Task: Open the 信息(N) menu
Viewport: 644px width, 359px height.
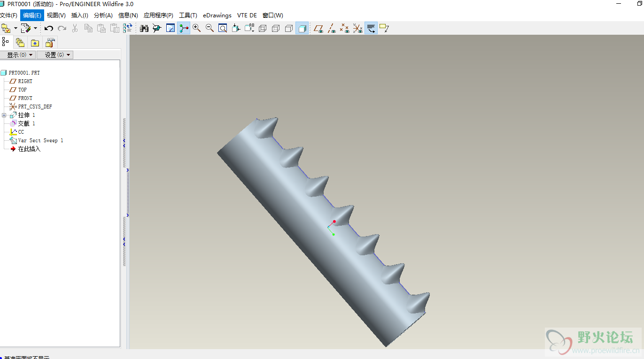Action: [x=128, y=15]
